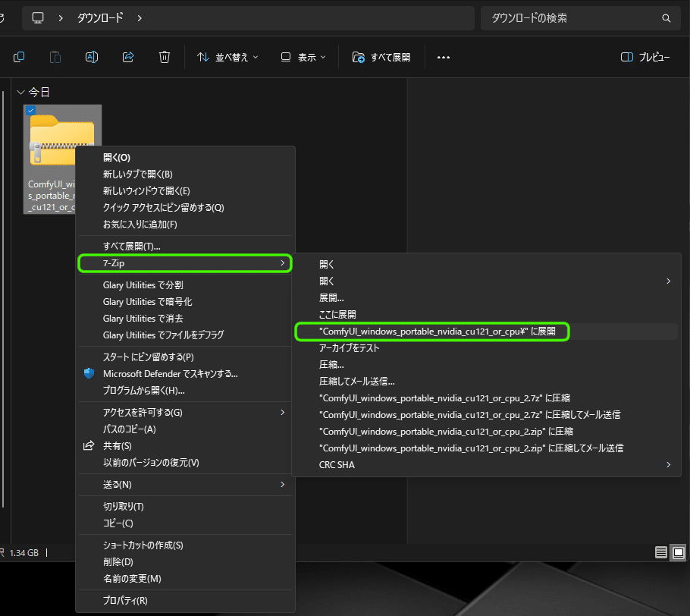Open the three-dots more options menu
The width and height of the screenshot is (690, 616).
click(x=443, y=57)
